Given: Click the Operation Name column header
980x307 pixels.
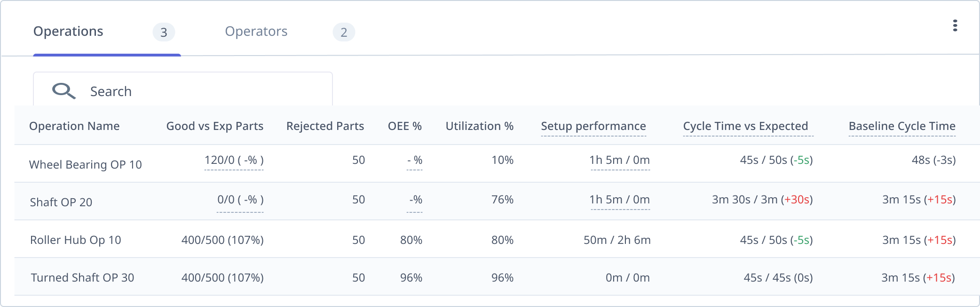Looking at the screenshot, I should (x=74, y=126).
